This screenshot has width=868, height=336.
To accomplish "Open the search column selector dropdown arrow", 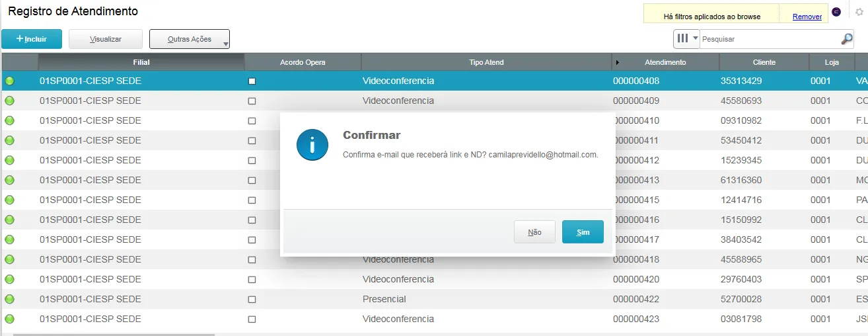I will (695, 39).
